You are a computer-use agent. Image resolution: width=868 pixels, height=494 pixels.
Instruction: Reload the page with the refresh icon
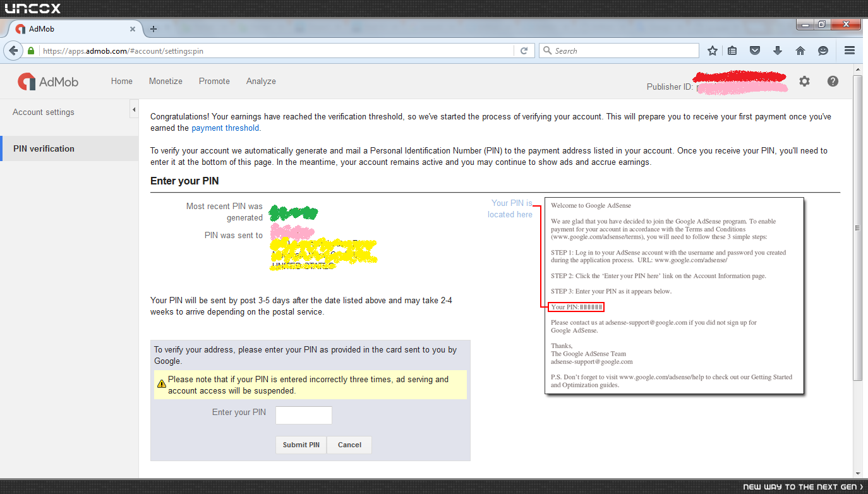pyautogui.click(x=524, y=51)
